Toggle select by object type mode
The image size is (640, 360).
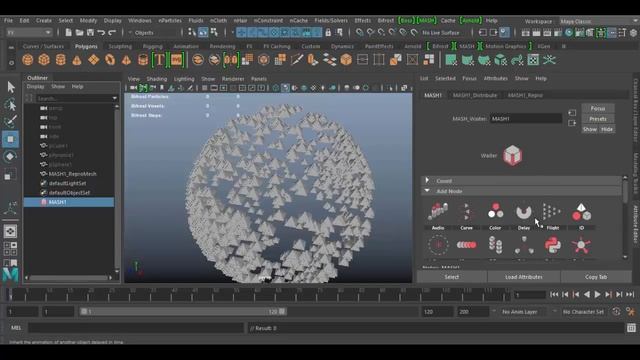(203, 33)
